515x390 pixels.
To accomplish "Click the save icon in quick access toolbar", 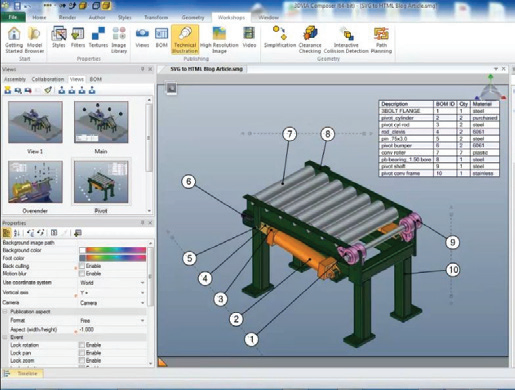I will click(17, 5).
